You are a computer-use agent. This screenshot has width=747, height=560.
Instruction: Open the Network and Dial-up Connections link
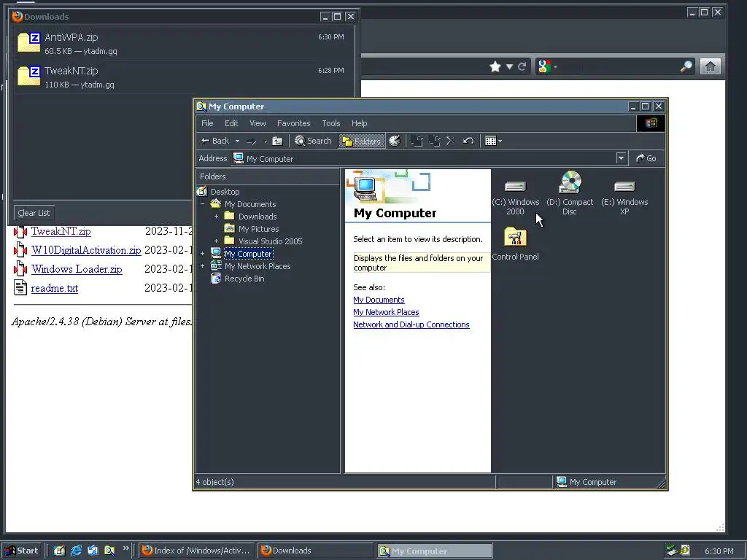[x=411, y=324]
